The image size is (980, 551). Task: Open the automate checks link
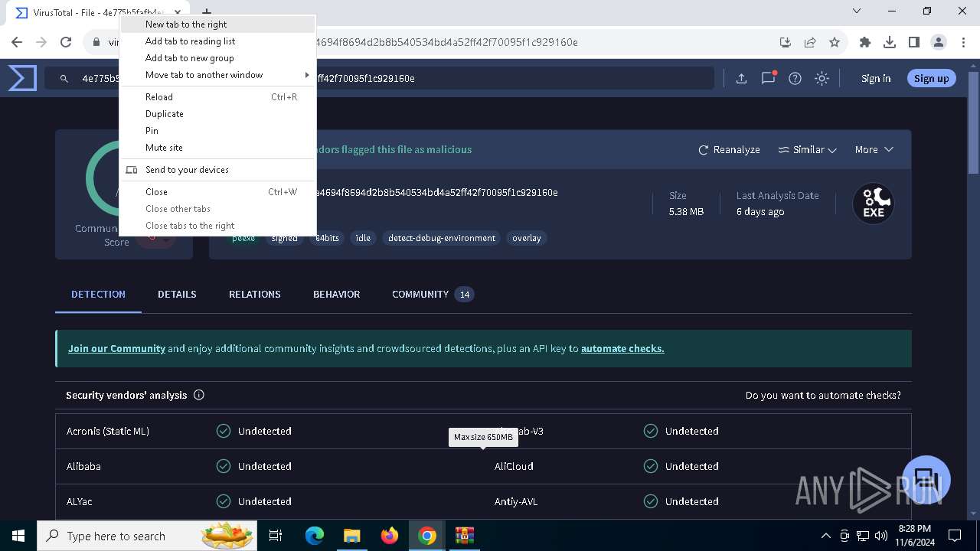[x=622, y=348]
